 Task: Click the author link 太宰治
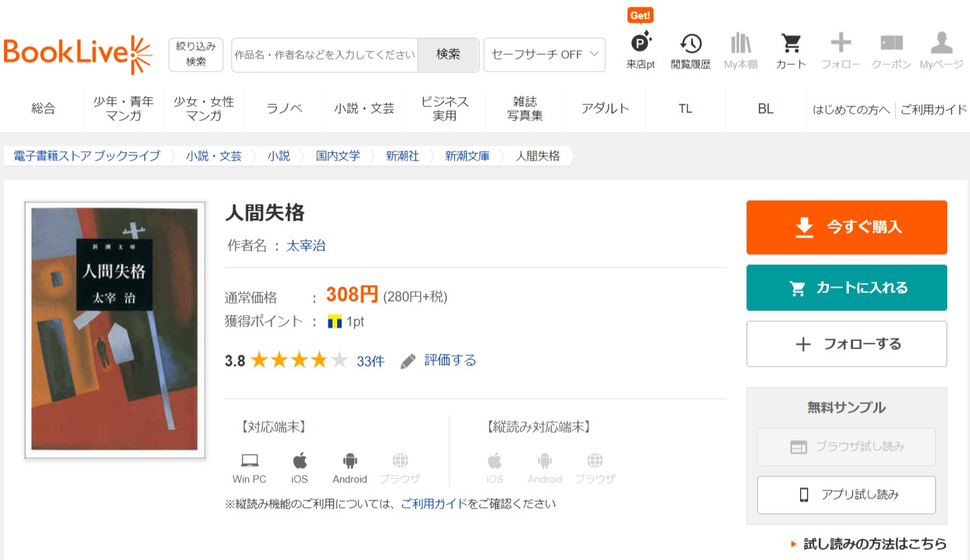306,246
